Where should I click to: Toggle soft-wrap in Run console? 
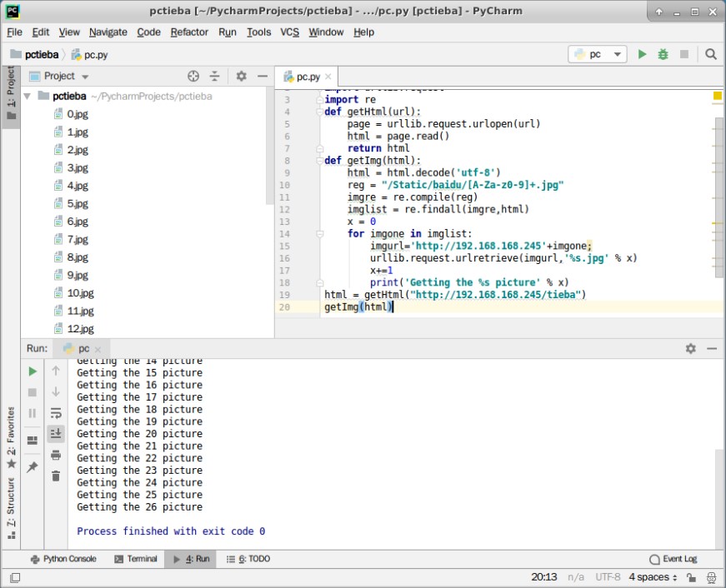point(56,412)
